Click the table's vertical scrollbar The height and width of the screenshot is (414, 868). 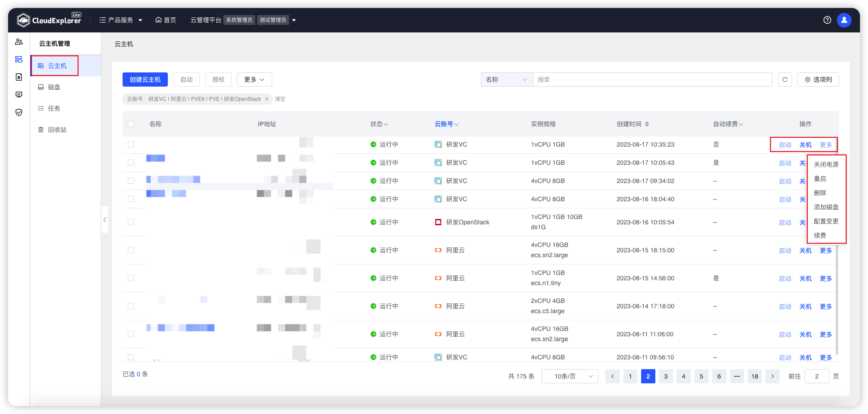tap(837, 247)
